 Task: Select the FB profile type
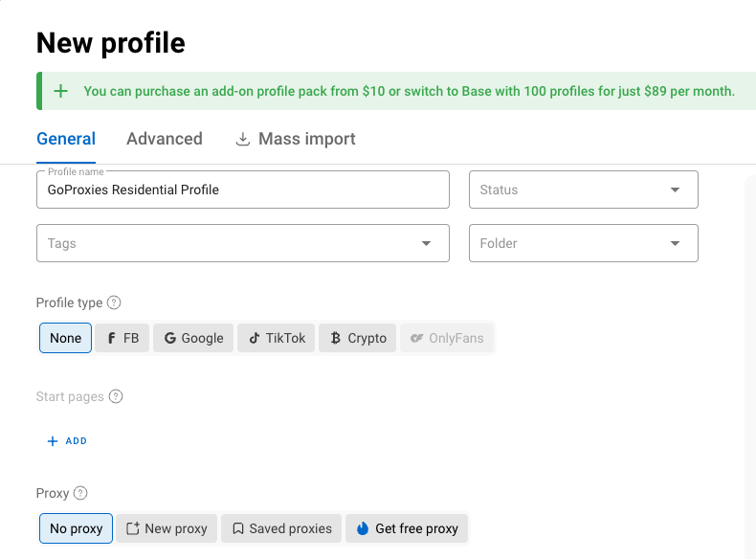coord(122,338)
